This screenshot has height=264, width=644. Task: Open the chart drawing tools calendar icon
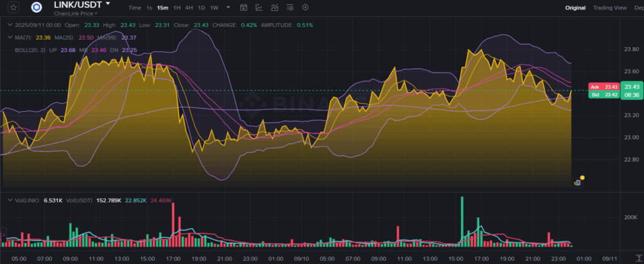(x=244, y=8)
